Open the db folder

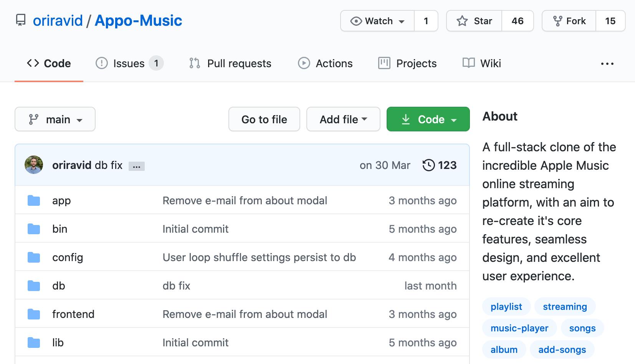59,286
